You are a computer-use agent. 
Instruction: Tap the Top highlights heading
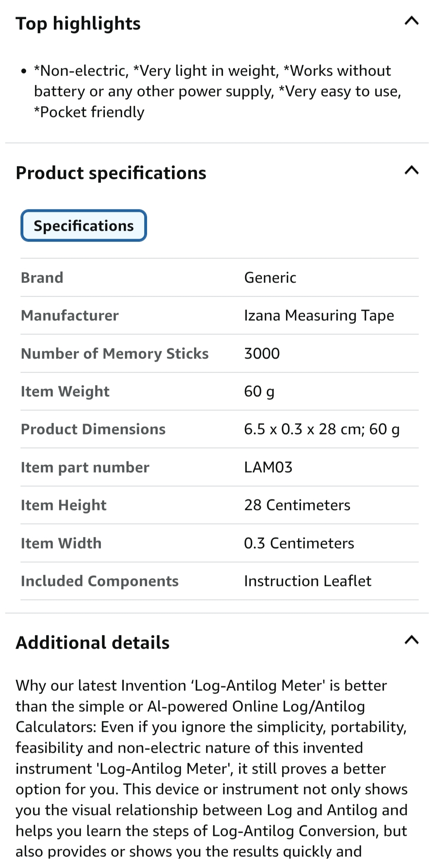pos(78,24)
